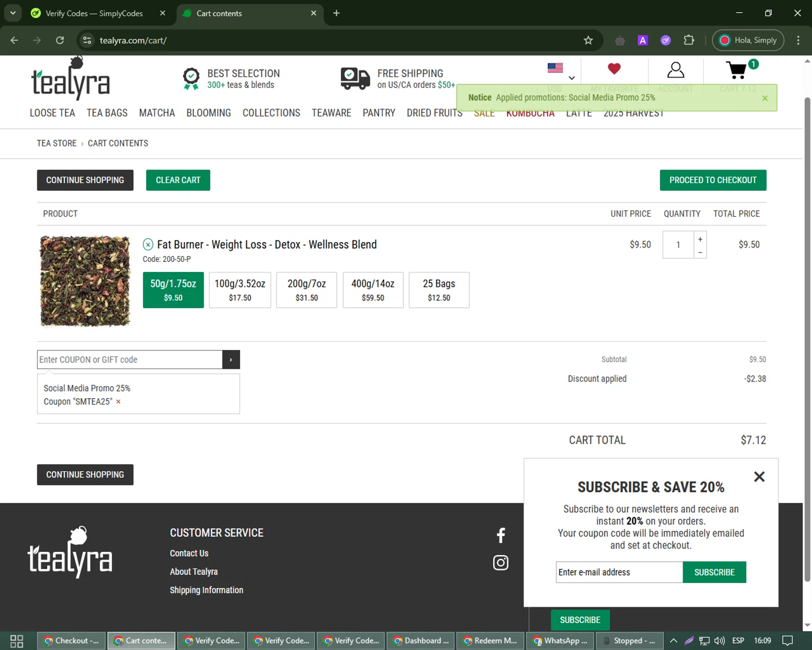Open the Teaware menu

click(x=331, y=113)
